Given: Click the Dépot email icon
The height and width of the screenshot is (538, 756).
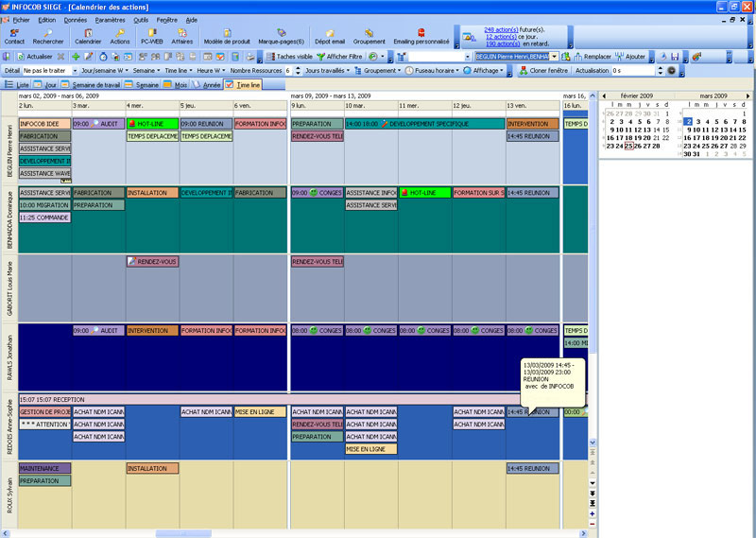Looking at the screenshot, I should 330,36.
